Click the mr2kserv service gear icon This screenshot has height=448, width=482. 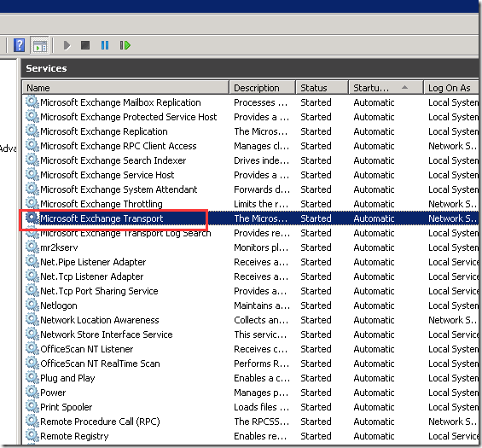point(32,247)
